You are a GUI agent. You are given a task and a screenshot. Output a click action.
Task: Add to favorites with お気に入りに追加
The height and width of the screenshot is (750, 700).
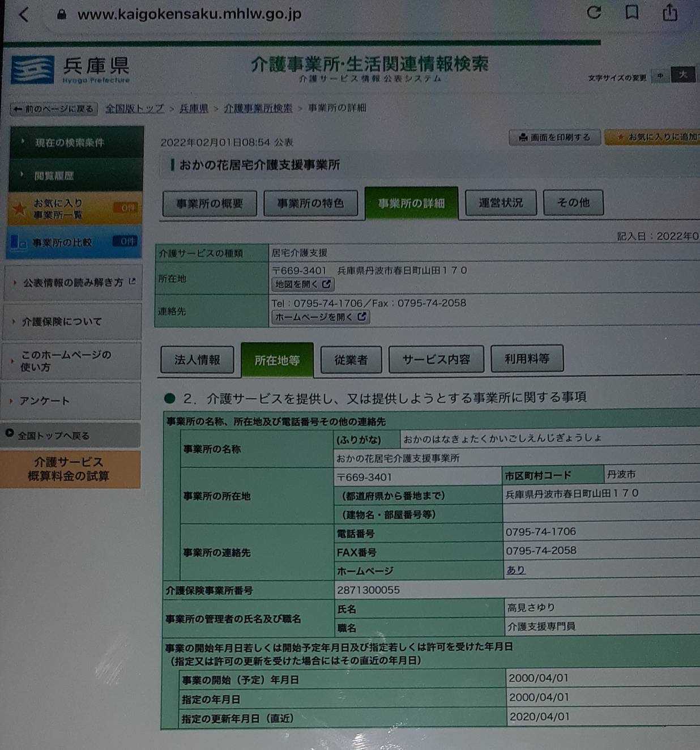(652, 137)
